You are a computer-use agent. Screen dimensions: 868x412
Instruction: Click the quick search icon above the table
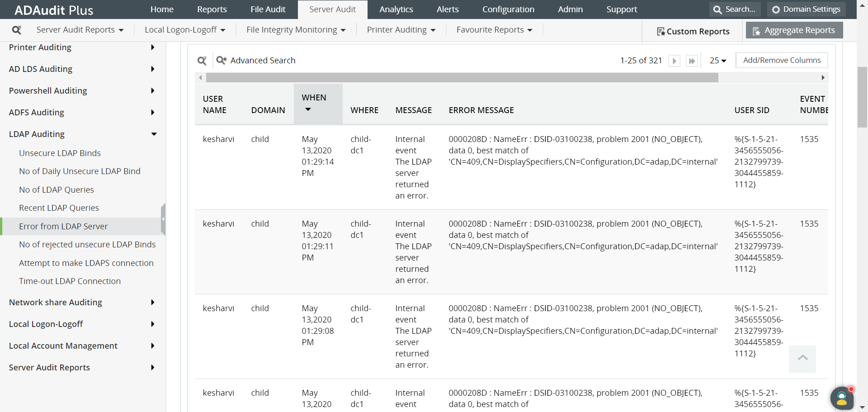click(x=202, y=61)
